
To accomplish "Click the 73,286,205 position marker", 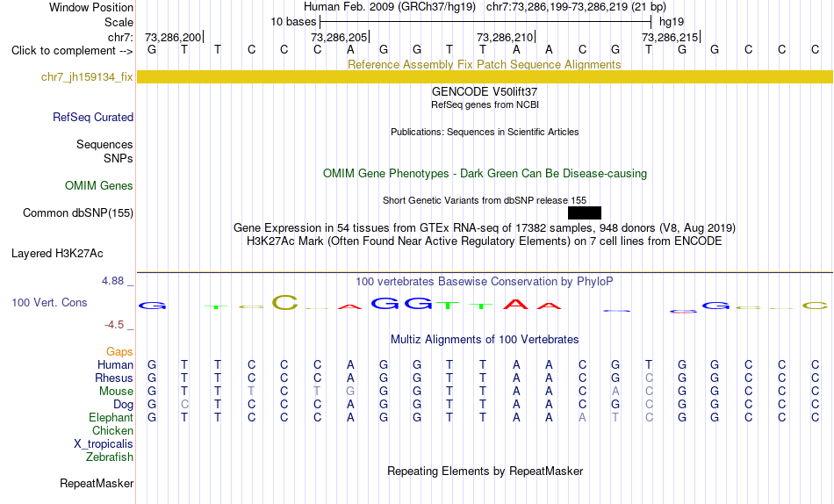I will 340,37.
